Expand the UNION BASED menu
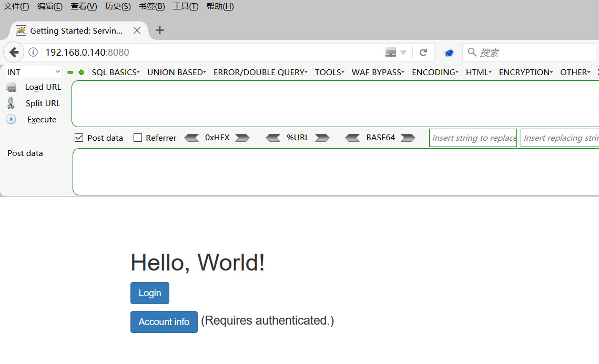Image resolution: width=599 pixels, height=364 pixels. tap(177, 72)
